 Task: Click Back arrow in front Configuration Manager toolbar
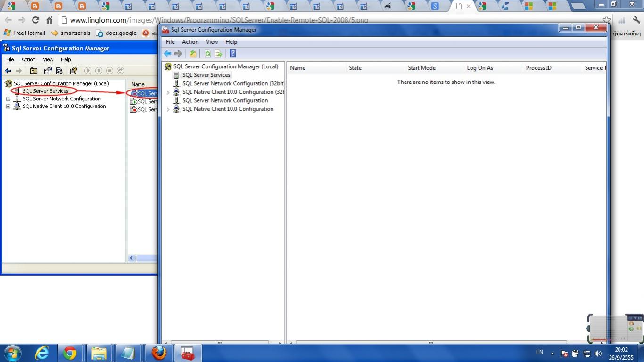pyautogui.click(x=167, y=54)
